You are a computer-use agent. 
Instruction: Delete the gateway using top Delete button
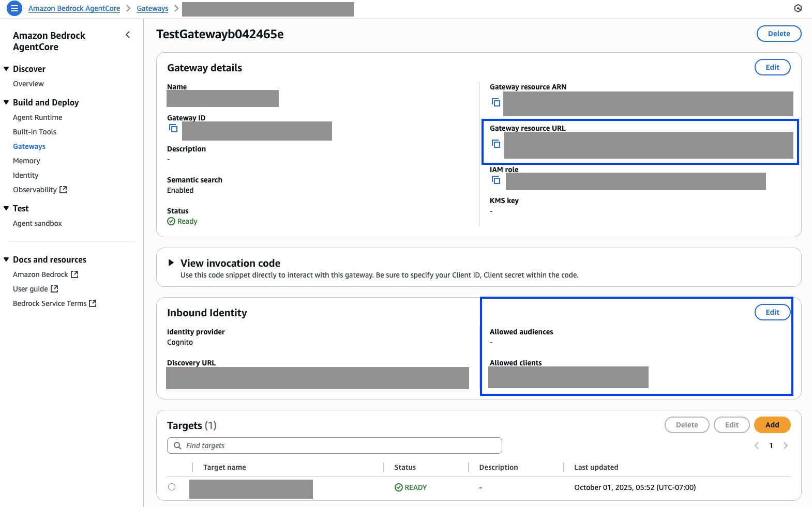[x=778, y=34]
